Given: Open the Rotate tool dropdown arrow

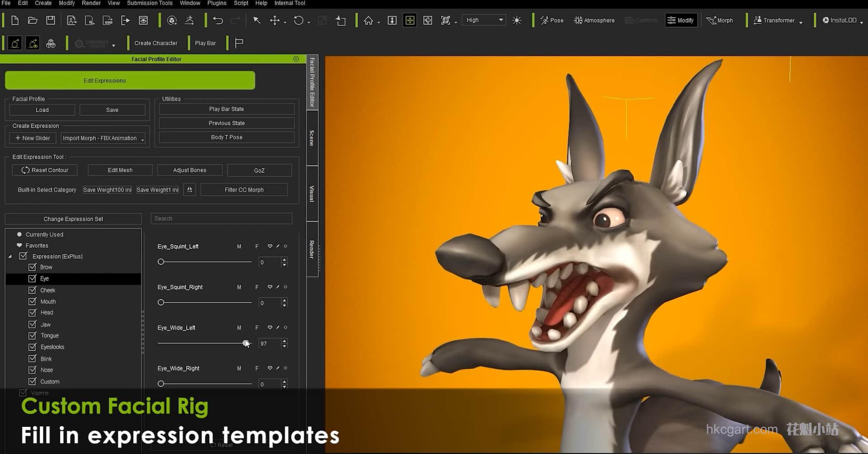Looking at the screenshot, I should [x=309, y=22].
